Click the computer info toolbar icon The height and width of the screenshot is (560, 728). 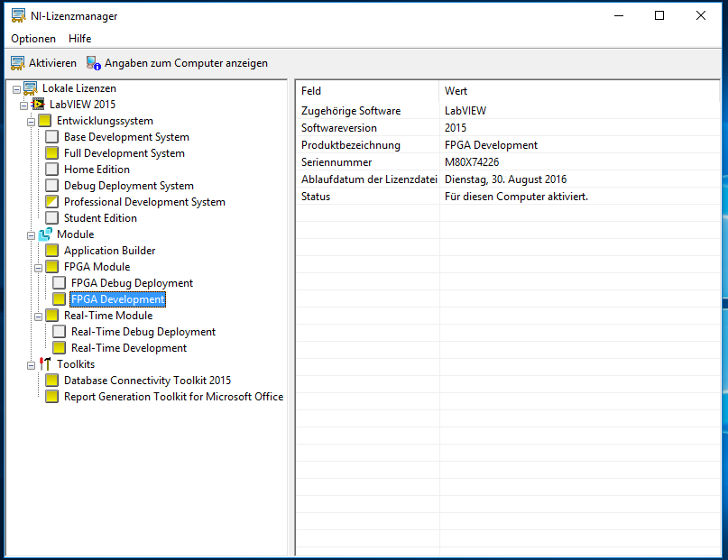(x=93, y=63)
